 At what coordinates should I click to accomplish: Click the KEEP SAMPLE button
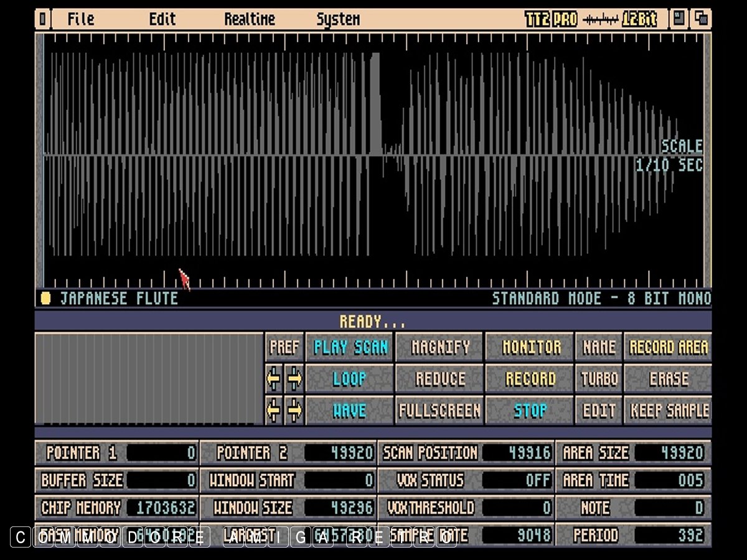(669, 411)
